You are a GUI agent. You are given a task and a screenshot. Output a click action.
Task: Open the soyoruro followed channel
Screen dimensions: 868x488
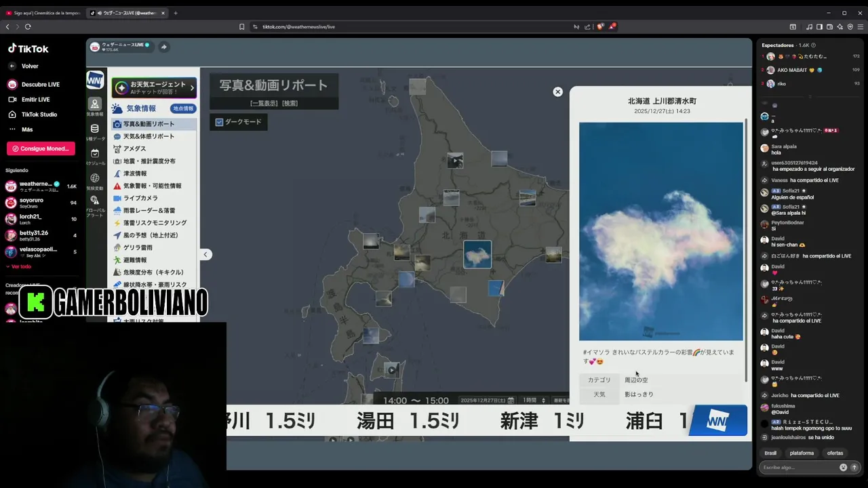pyautogui.click(x=41, y=203)
